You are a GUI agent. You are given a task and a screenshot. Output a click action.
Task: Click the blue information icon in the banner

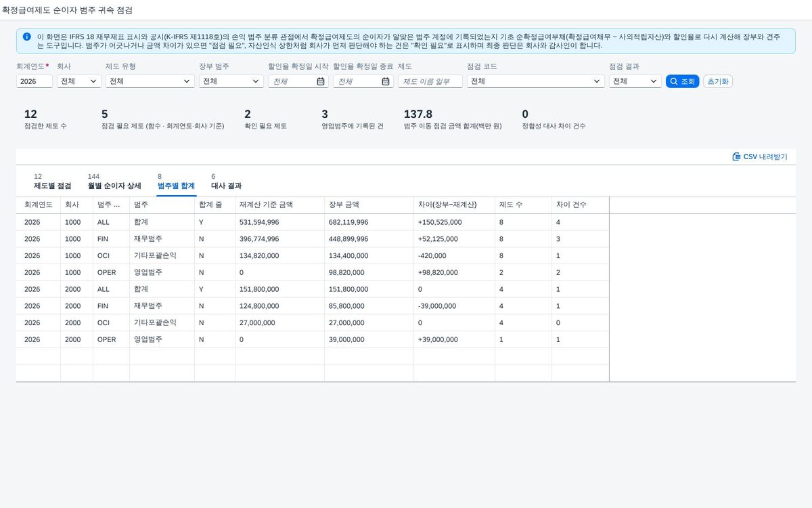pyautogui.click(x=26, y=37)
